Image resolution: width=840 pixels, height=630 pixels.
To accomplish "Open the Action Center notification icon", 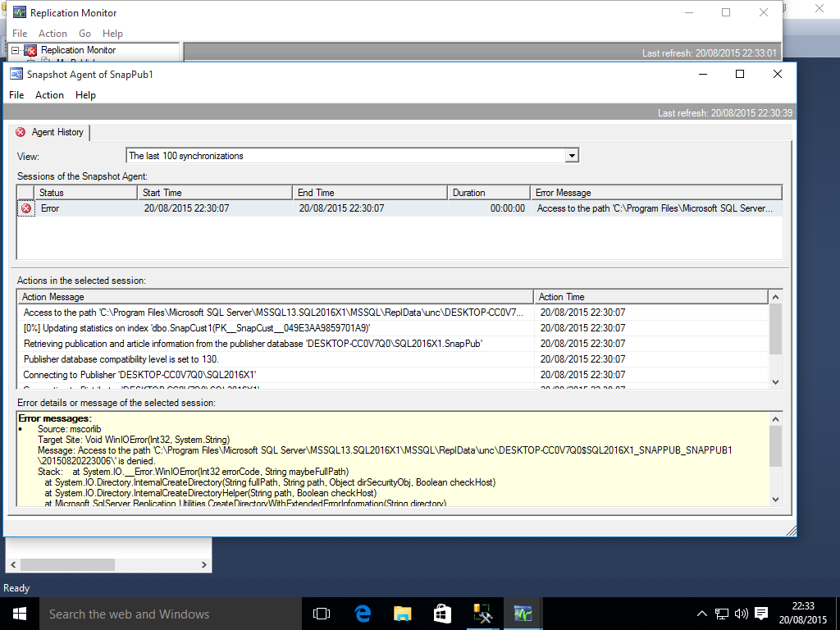I will click(761, 614).
